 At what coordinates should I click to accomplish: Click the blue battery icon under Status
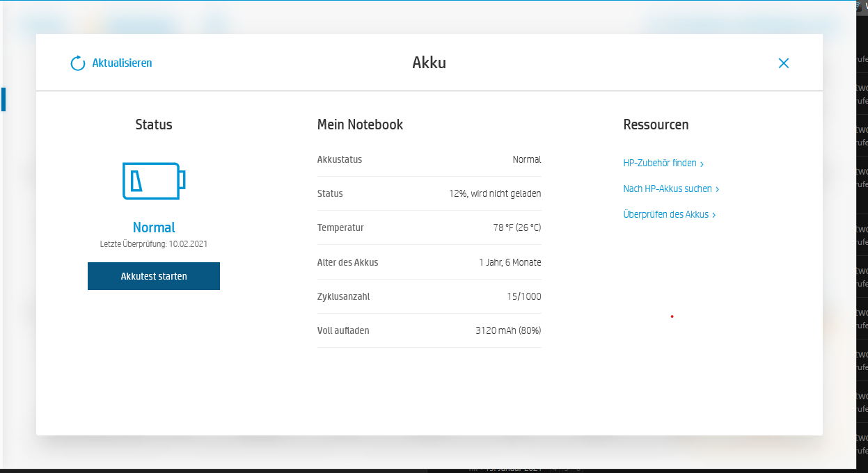point(153,181)
